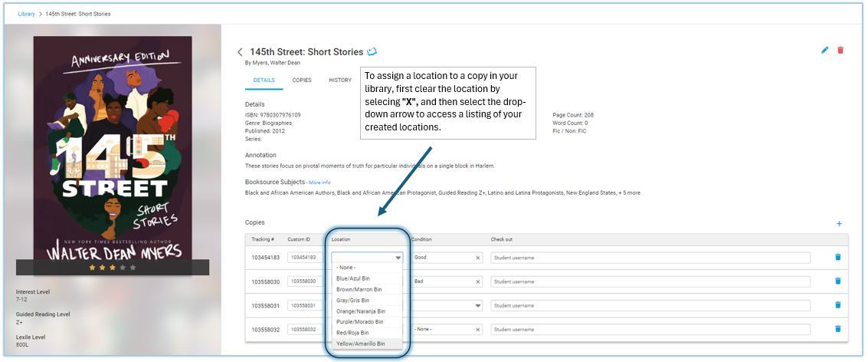
Task: Click the blue pencil edit icon
Action: click(825, 50)
